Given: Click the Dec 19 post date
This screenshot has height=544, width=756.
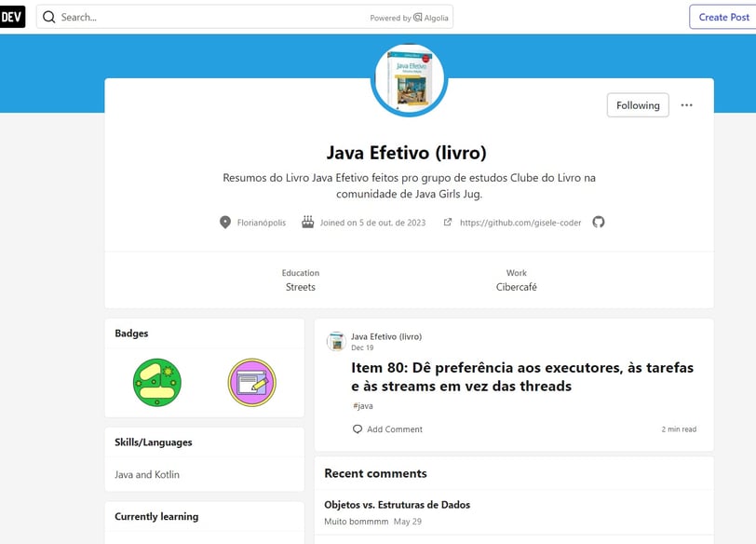Looking at the screenshot, I should [x=362, y=347].
